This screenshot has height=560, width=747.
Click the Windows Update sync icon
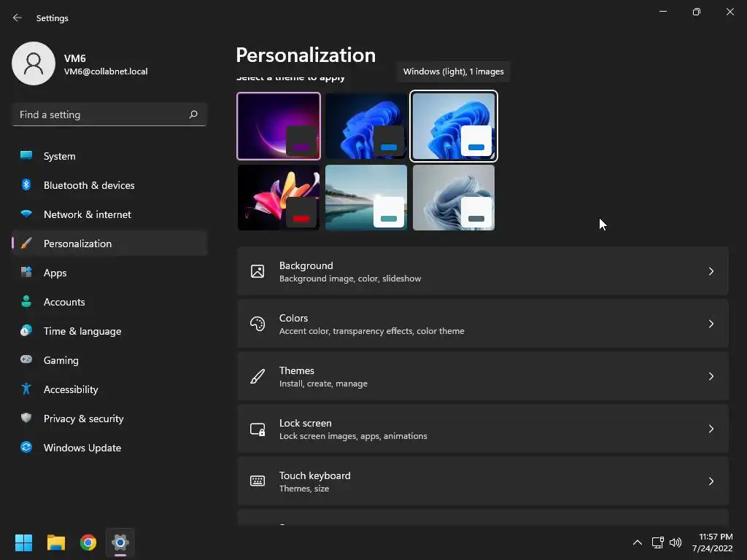coord(26,447)
